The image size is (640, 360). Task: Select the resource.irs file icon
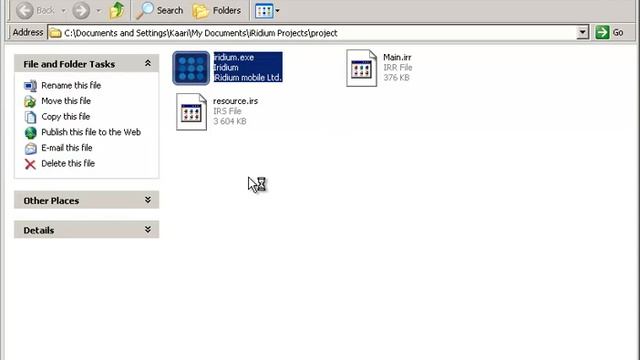coord(191,112)
